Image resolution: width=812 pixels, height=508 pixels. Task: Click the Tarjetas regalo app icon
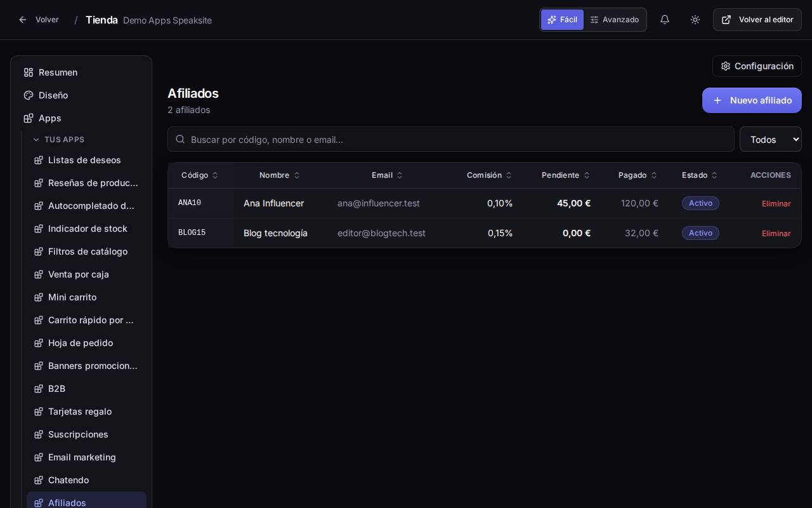(x=38, y=411)
